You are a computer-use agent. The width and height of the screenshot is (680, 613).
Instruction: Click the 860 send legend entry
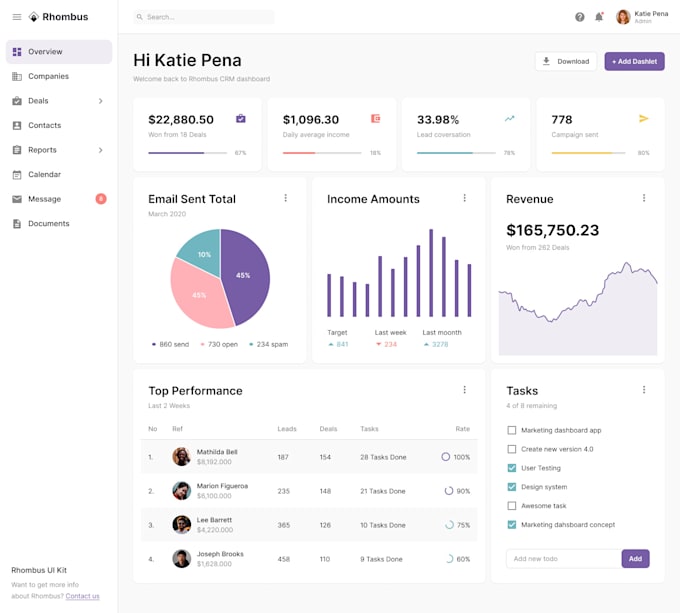[170, 344]
